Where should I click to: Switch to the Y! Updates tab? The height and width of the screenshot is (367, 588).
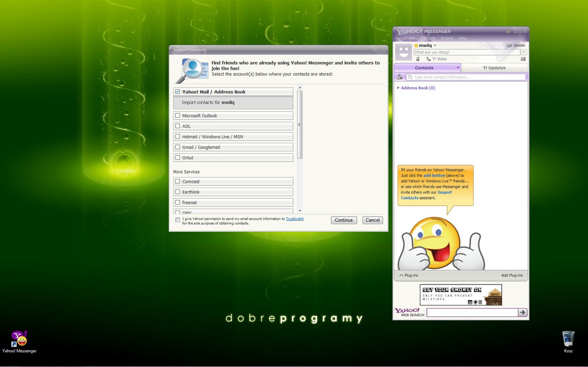(494, 68)
